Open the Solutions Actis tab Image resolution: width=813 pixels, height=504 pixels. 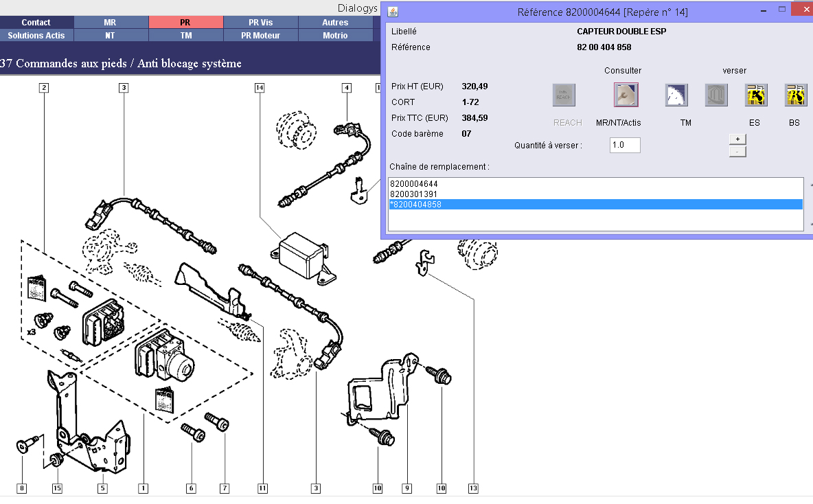(x=36, y=36)
